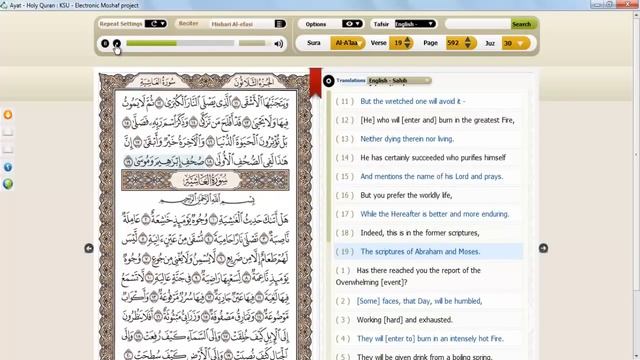
Task: Go to previous page arrow
Action: (89, 248)
